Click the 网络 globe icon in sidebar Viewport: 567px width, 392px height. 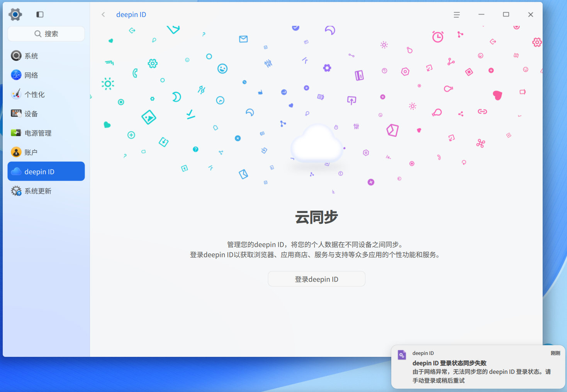click(16, 75)
